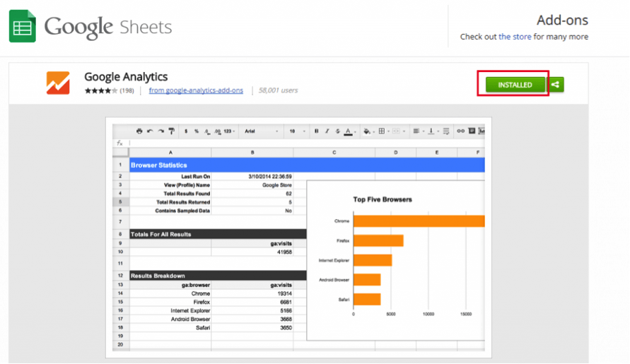630x364 pixels.
Task: Open 'the store' link
Action: coord(515,37)
